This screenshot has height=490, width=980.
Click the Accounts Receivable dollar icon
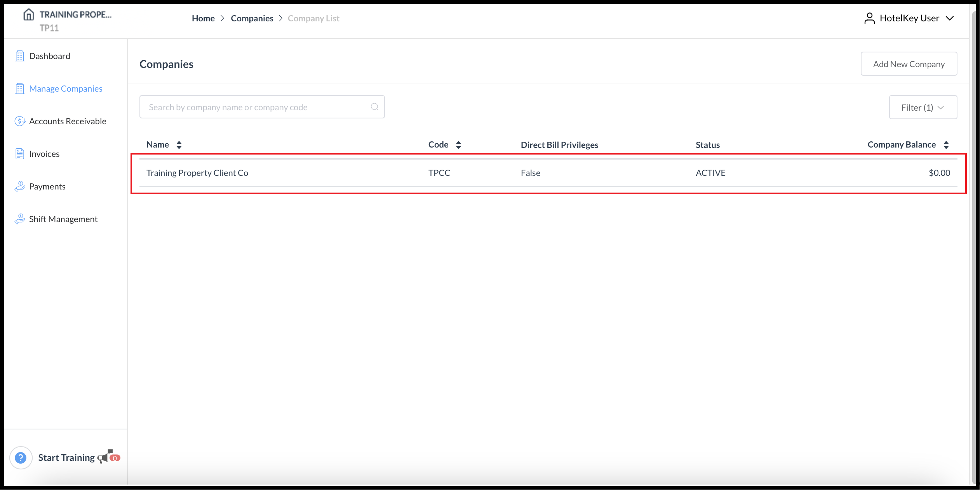click(19, 122)
